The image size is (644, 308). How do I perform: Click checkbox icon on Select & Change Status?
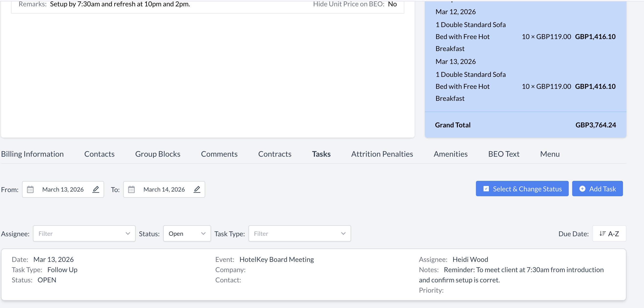[x=486, y=189]
